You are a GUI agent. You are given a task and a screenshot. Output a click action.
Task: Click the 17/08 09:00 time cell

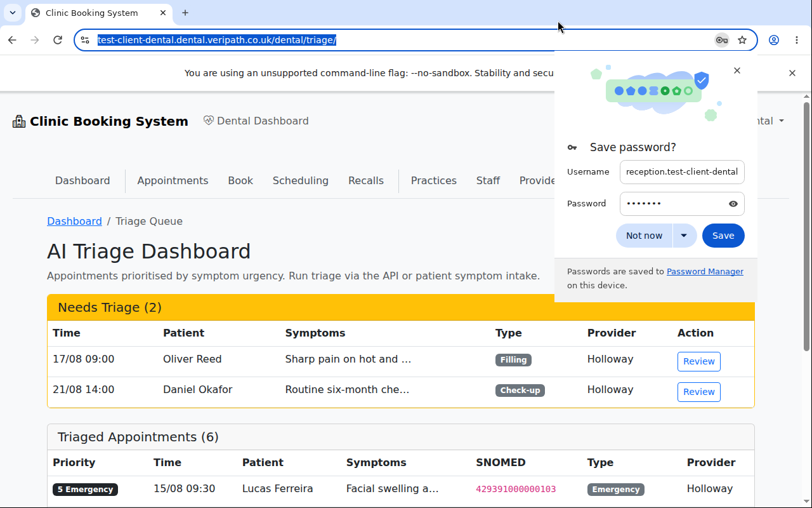(83, 359)
